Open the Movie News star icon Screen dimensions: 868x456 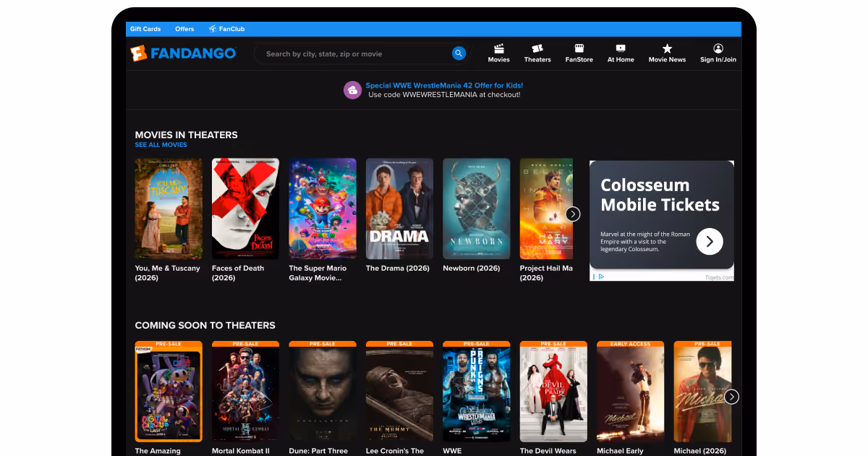(x=667, y=48)
